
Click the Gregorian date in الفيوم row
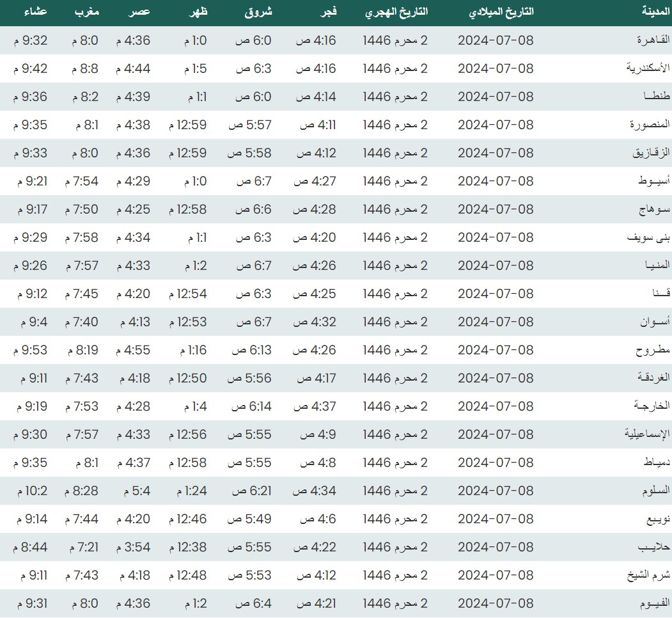(496, 603)
